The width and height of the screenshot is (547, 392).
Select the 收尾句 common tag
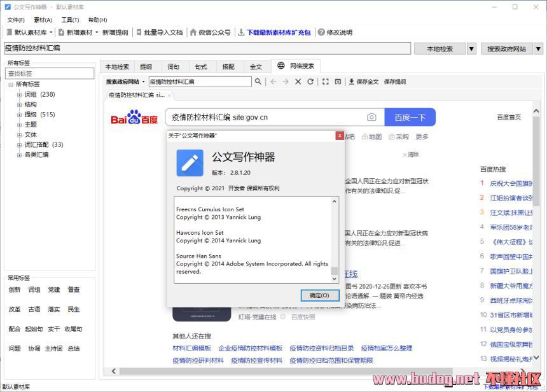click(x=73, y=329)
